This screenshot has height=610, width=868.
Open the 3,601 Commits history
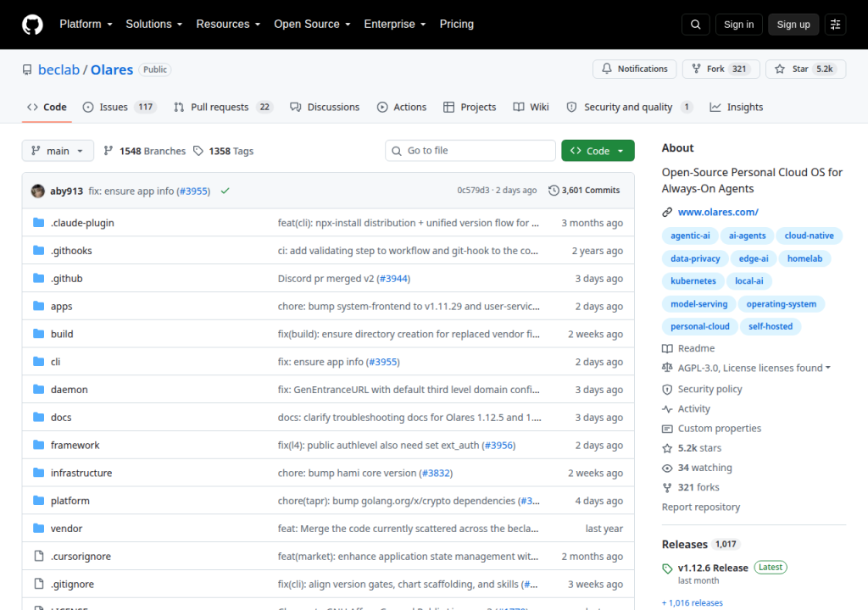tap(584, 191)
